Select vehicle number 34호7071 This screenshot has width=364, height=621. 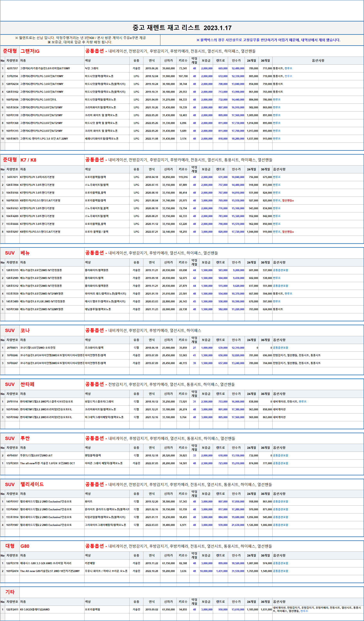(x=12, y=177)
